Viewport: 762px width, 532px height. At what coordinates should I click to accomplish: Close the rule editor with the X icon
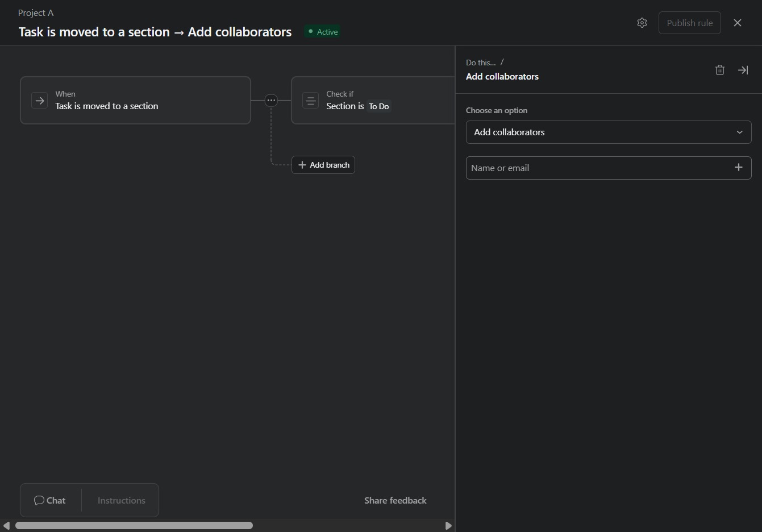(738, 23)
